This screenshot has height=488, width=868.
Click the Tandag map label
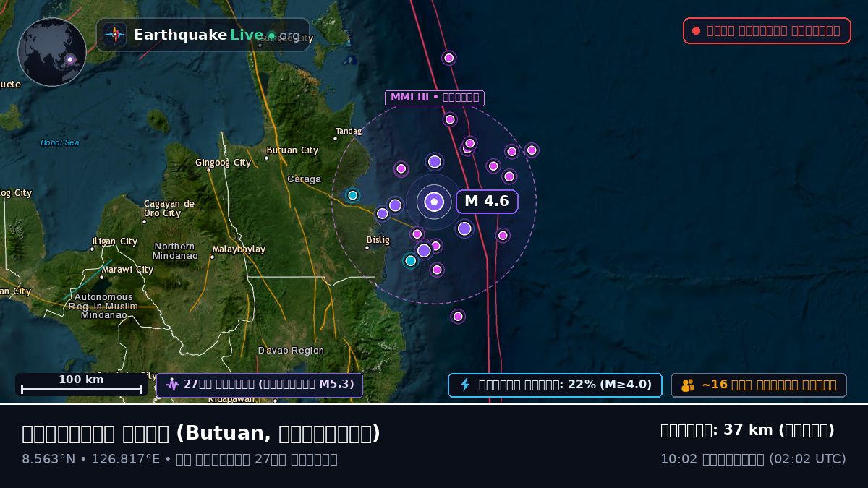(x=349, y=131)
